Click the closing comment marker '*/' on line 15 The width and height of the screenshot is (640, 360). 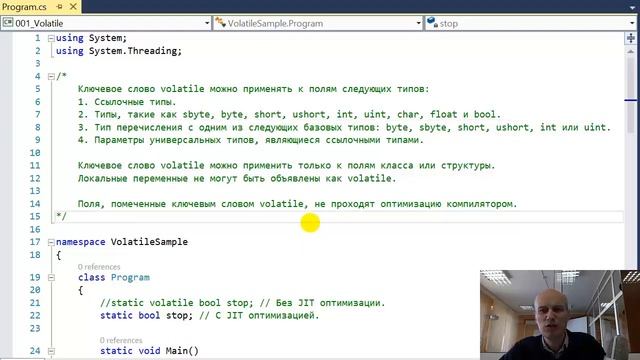coord(61,216)
